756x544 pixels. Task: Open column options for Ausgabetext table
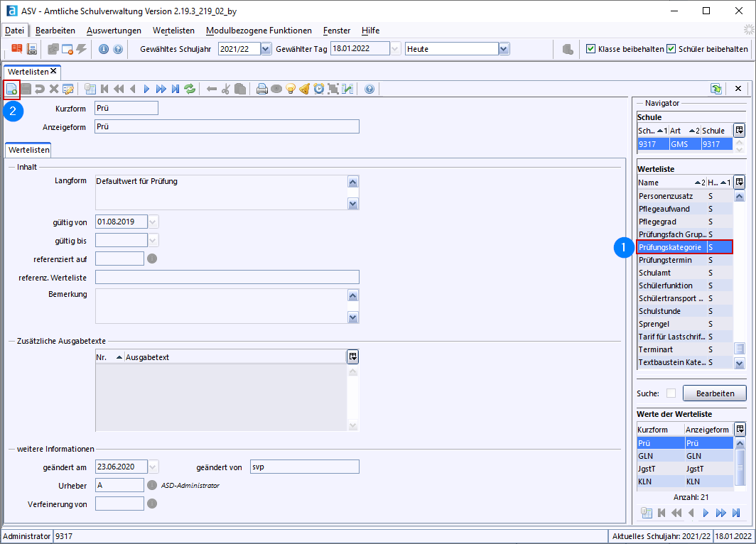353,357
